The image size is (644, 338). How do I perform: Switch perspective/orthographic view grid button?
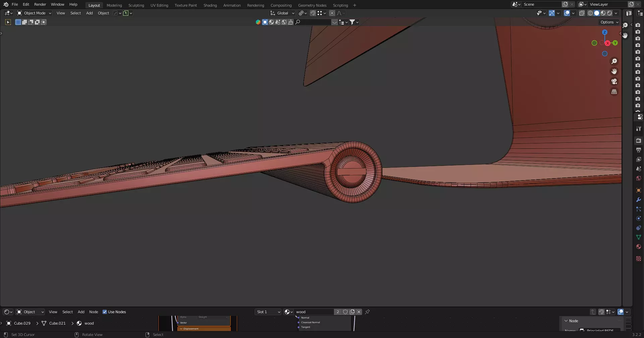pyautogui.click(x=614, y=91)
